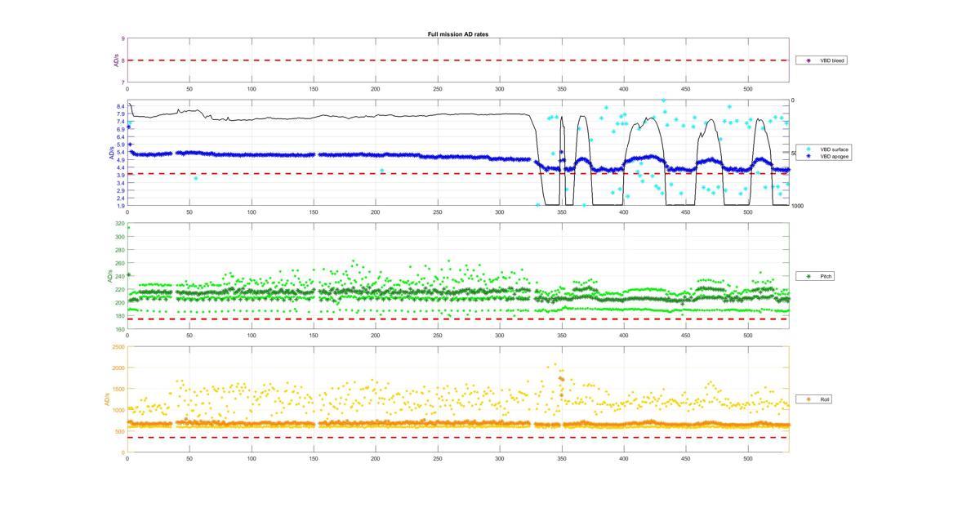Click the 320 tick on Pitch axis

(x=120, y=224)
